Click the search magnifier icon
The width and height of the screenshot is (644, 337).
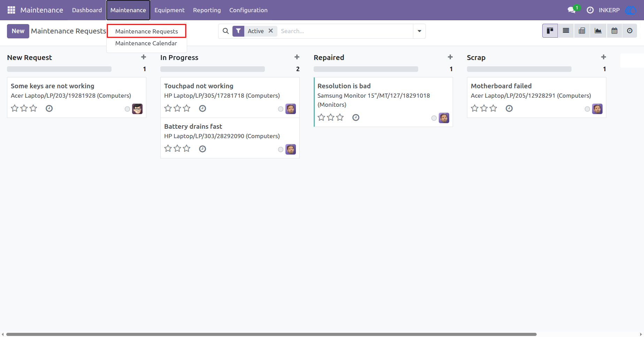[x=226, y=31]
